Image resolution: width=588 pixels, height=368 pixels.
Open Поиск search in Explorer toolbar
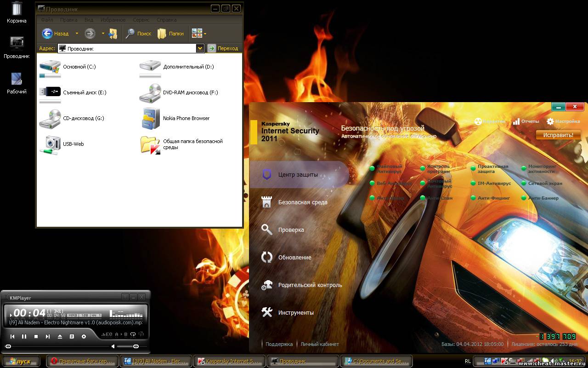138,34
